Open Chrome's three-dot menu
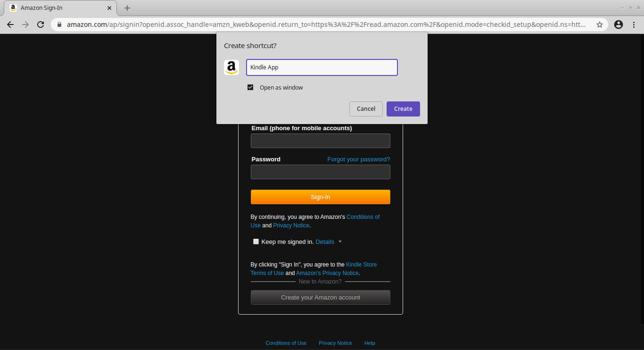This screenshot has width=644, height=350. click(x=634, y=25)
